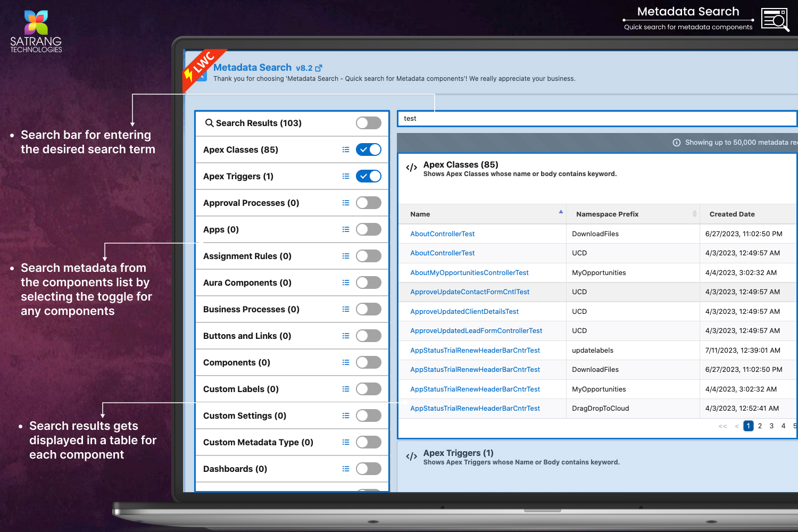
Task: Click the code icon beside Apex Classes heading
Action: 411,168
